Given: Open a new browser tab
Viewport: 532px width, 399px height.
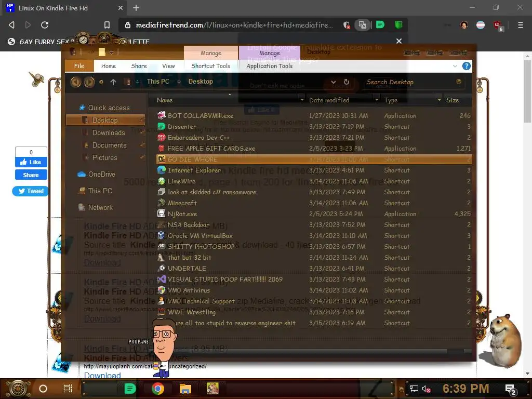Looking at the screenshot, I should [136, 8].
